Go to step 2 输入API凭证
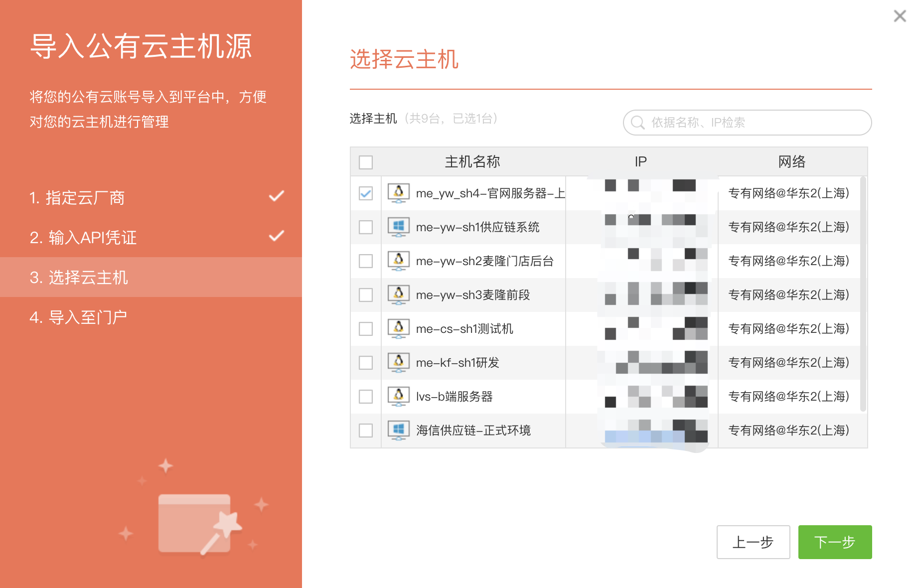Image resolution: width=914 pixels, height=588 pixels. (83, 238)
